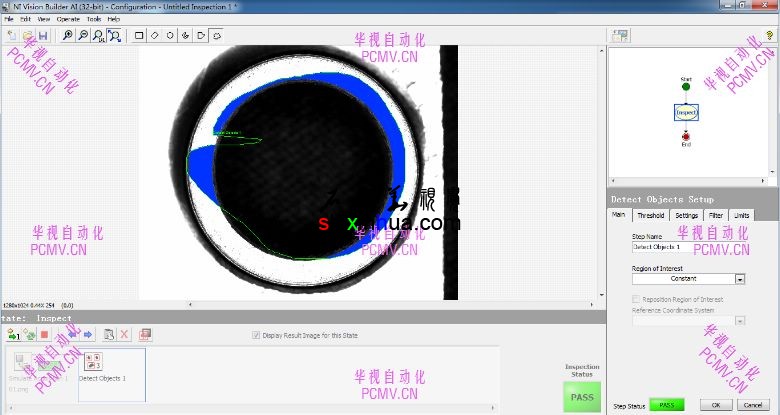Click the red X delete step icon
This screenshot has height=415, width=780.
125,334
